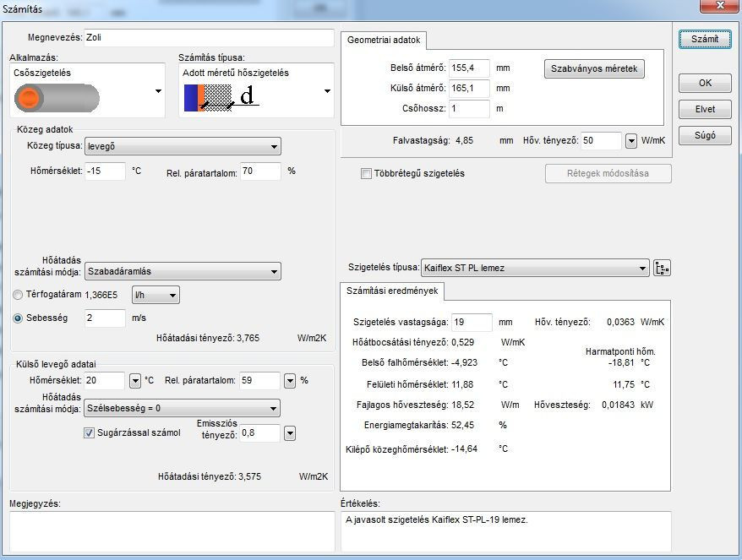Click the dew point value 11,75
Screen dimensions: 742x560
coord(624,384)
